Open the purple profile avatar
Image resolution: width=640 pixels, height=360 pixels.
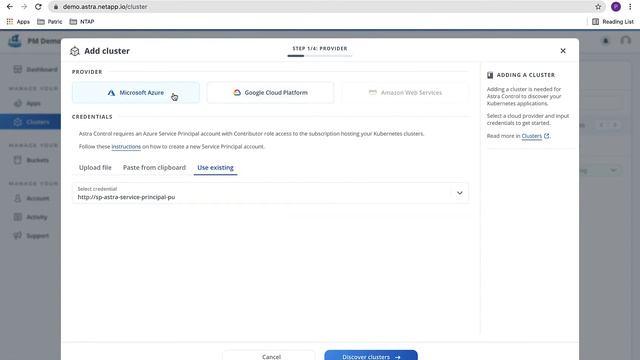pyautogui.click(x=616, y=7)
